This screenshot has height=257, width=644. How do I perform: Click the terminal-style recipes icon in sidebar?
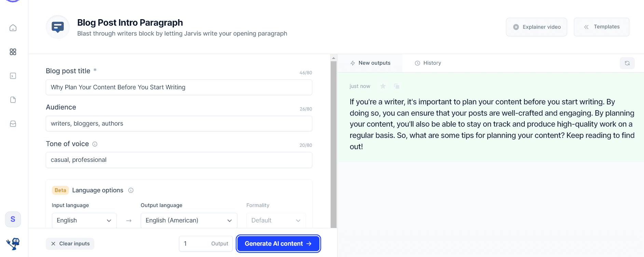click(13, 76)
